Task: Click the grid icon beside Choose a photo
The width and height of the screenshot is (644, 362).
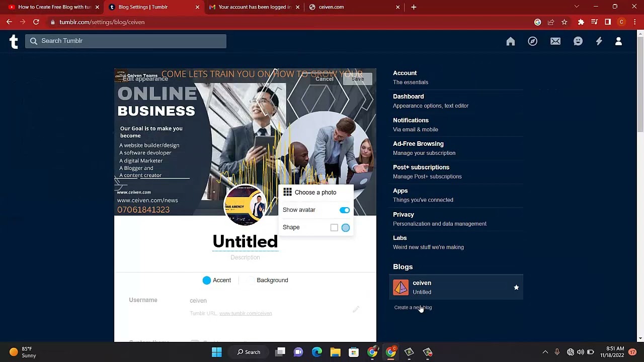Action: [x=287, y=192]
